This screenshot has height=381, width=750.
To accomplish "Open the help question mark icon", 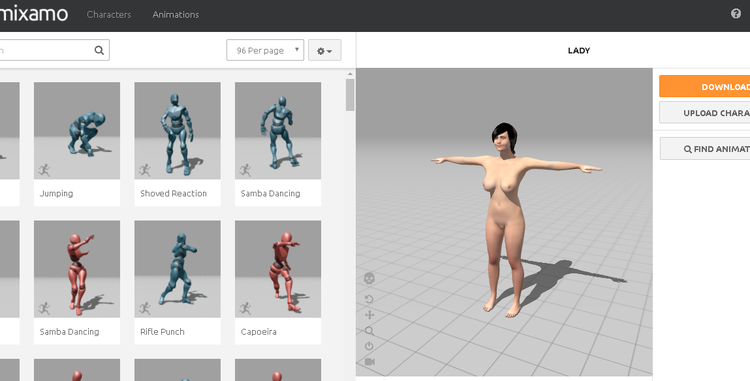I will pyautogui.click(x=736, y=13).
